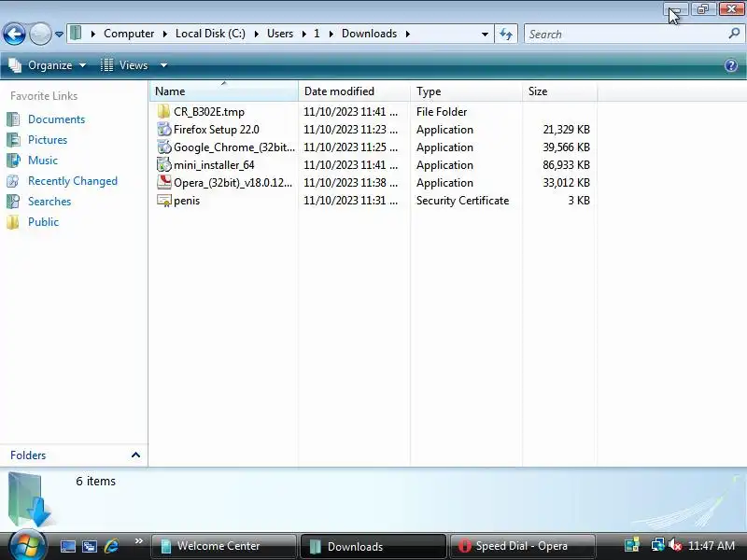The height and width of the screenshot is (560, 747).
Task: Open Recently Changed favorite link
Action: coord(73,181)
